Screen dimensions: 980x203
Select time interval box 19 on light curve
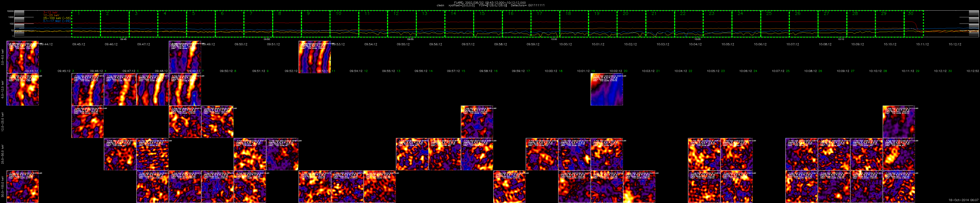tap(603, 24)
